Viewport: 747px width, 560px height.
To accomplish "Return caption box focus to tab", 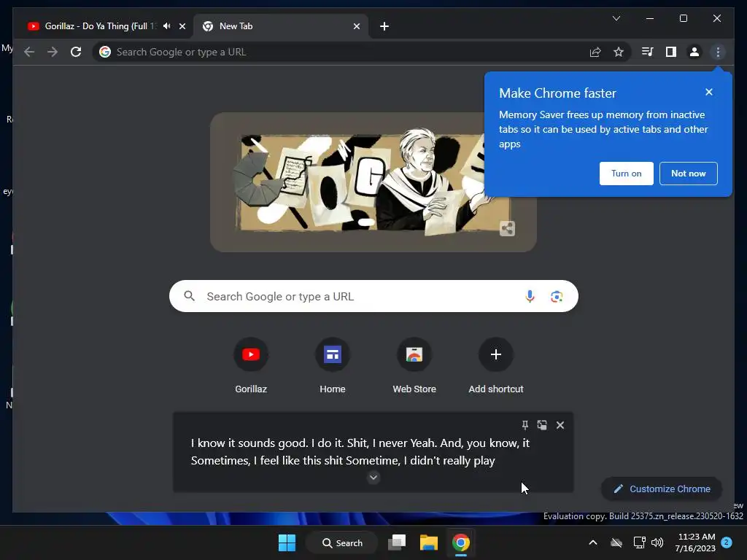I will (x=542, y=425).
